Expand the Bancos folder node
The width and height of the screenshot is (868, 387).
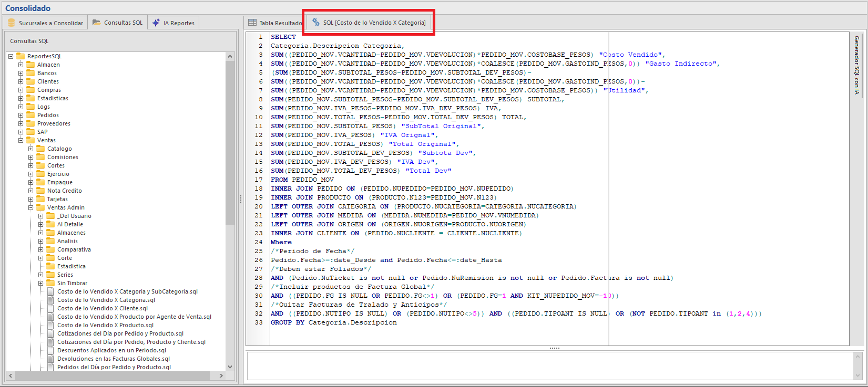[21, 73]
